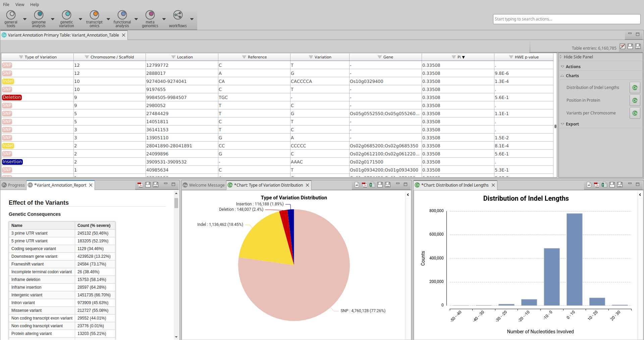Expand the general tools dropdown arrow
Screen dimensions: 644x340
tap(25, 19)
